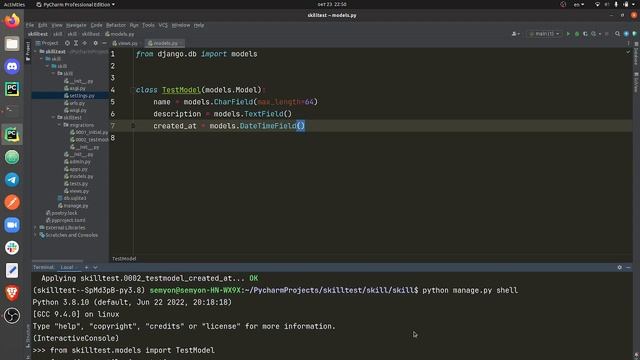Open the terminal tabs dropdown arrow
Viewport: 640px width, 360px height.
point(96,267)
